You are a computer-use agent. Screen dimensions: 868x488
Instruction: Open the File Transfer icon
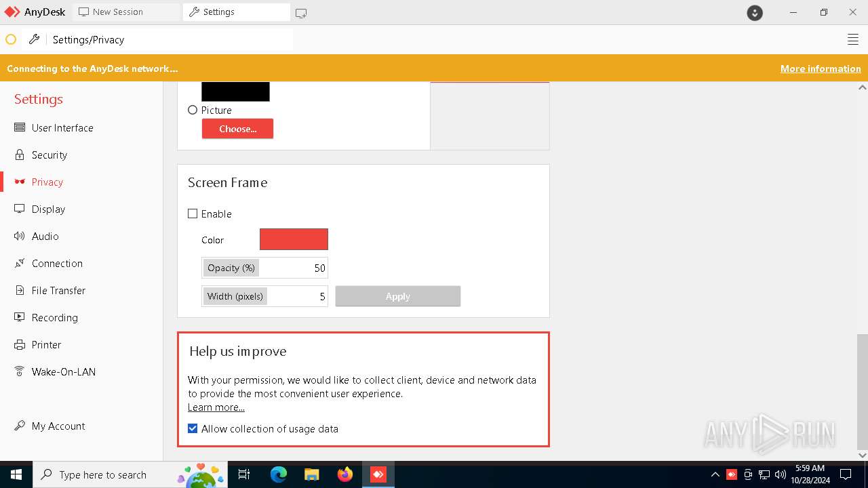(x=20, y=290)
